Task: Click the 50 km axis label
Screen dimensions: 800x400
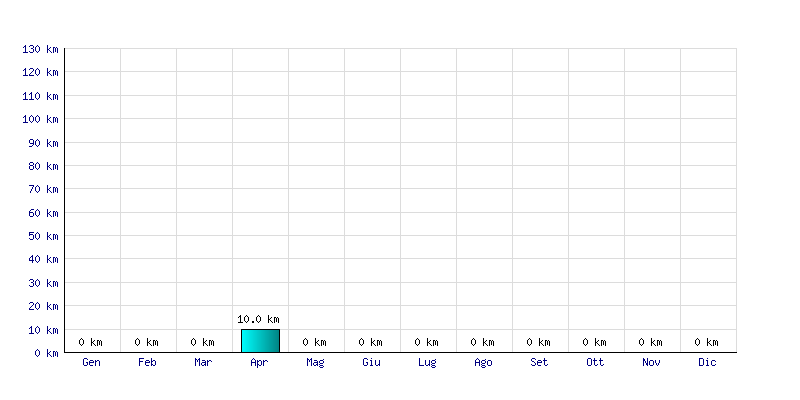Action: tap(43, 236)
